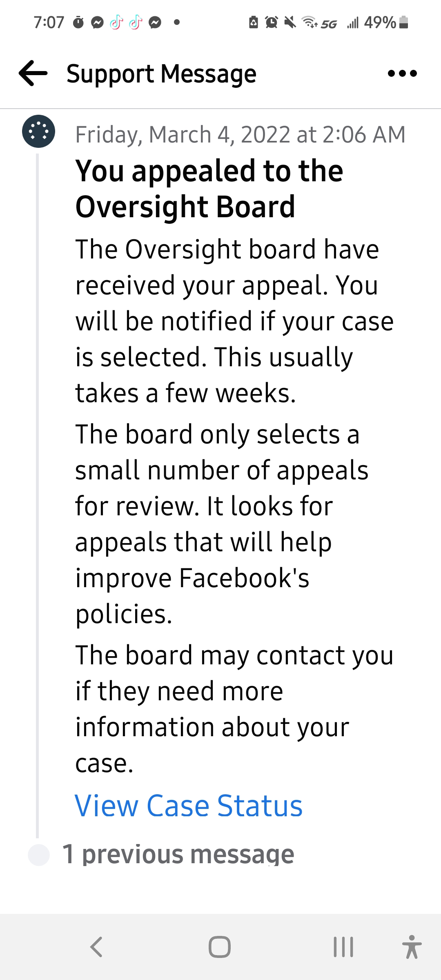Tap the Wi-Fi status indicator
441x980 pixels.
point(309,22)
